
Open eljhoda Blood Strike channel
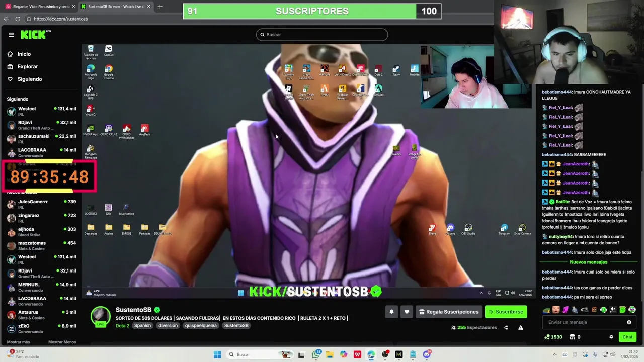(x=41, y=232)
